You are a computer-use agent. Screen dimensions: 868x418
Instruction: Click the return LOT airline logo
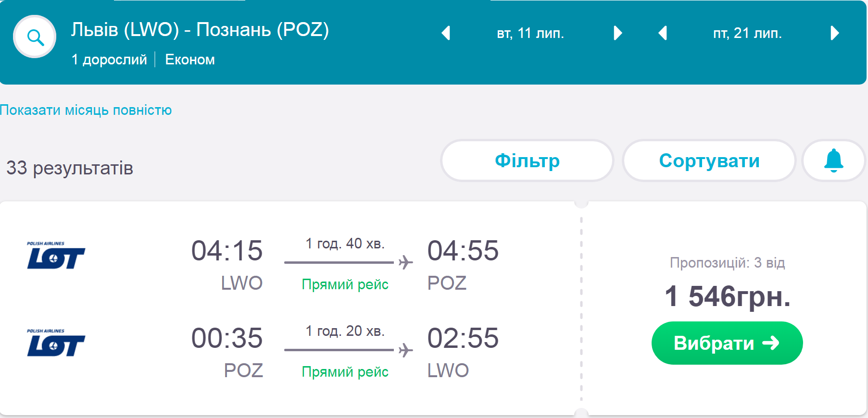click(x=56, y=343)
